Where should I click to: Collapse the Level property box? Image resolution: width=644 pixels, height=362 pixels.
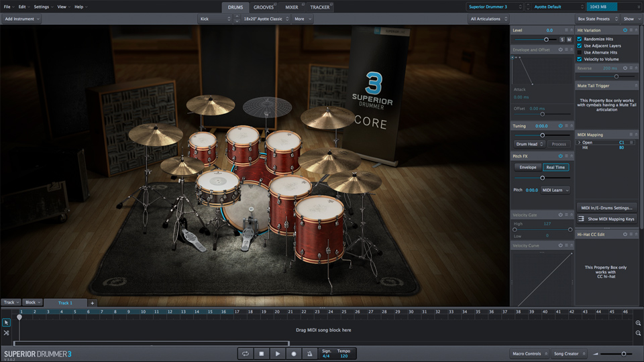click(571, 30)
